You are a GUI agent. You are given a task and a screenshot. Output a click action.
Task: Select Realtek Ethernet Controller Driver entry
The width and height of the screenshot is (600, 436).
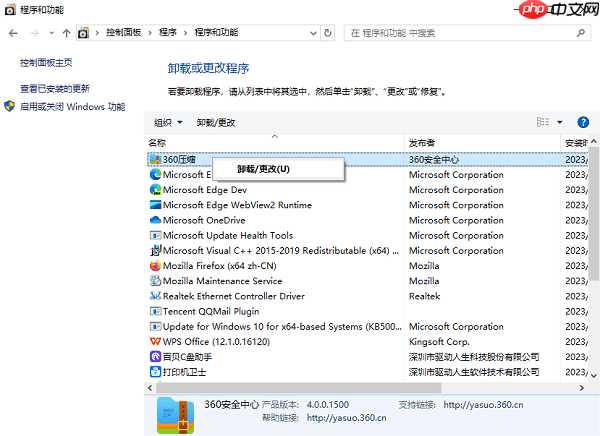pos(367,296)
